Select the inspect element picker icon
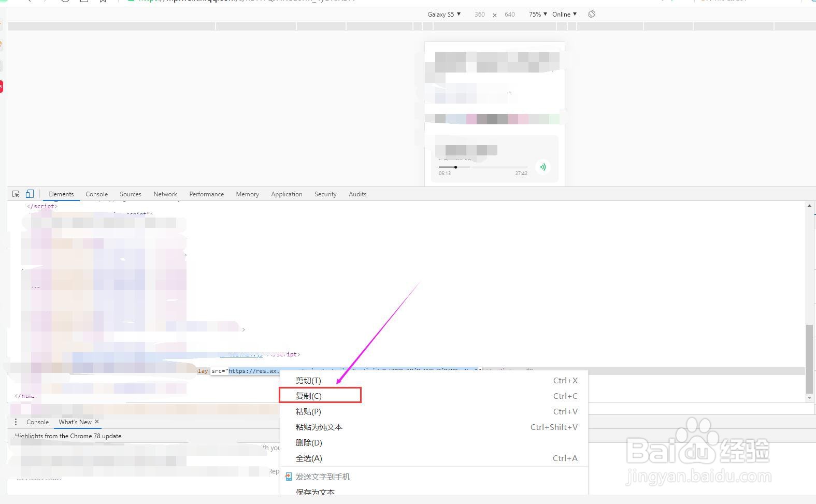 tap(16, 194)
